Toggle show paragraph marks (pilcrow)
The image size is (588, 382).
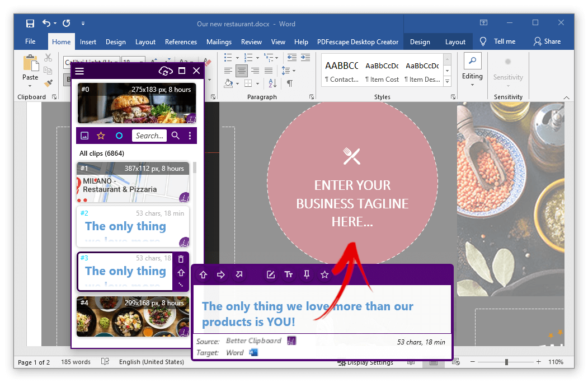point(290,83)
